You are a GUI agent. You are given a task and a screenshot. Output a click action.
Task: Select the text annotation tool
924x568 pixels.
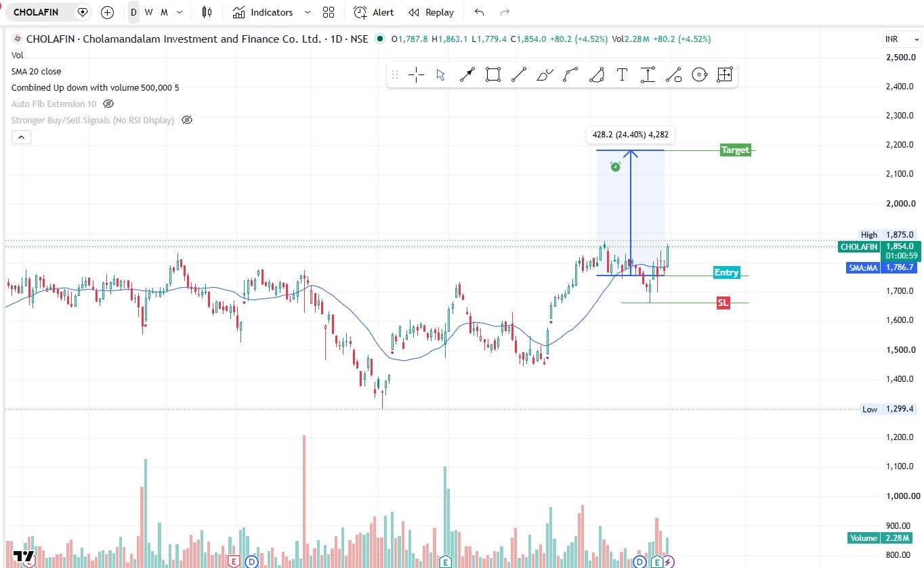(622, 74)
